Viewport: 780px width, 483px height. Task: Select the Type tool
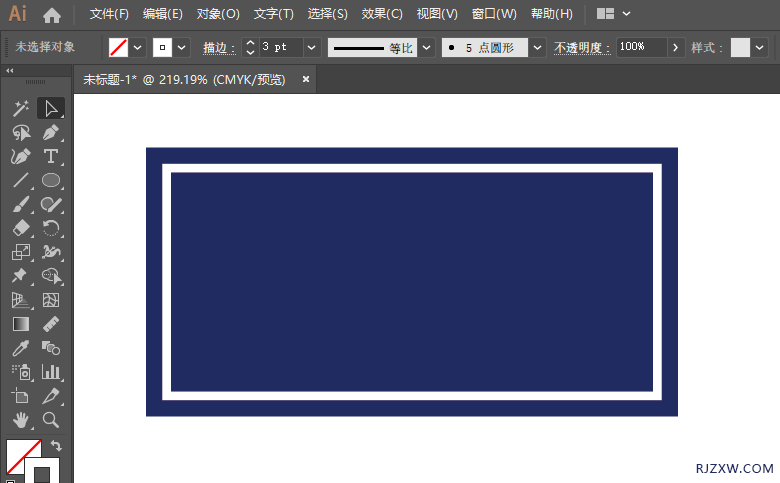(x=51, y=157)
